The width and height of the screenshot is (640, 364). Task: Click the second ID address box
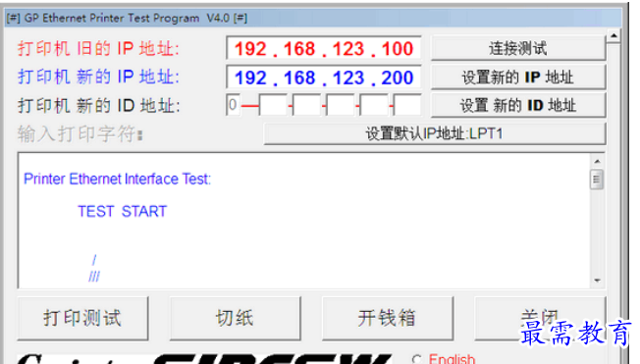point(273,105)
